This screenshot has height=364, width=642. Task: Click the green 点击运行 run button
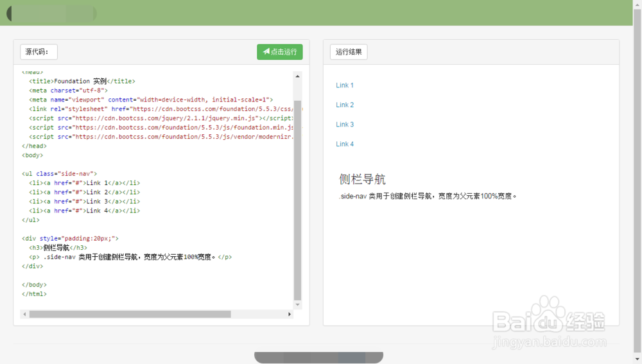(x=280, y=52)
